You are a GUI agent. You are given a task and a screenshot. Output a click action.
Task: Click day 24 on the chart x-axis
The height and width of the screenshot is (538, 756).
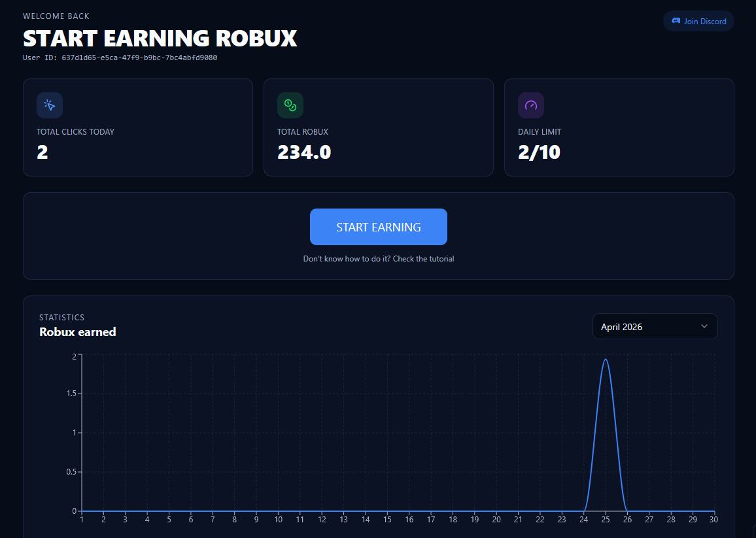pyautogui.click(x=583, y=520)
